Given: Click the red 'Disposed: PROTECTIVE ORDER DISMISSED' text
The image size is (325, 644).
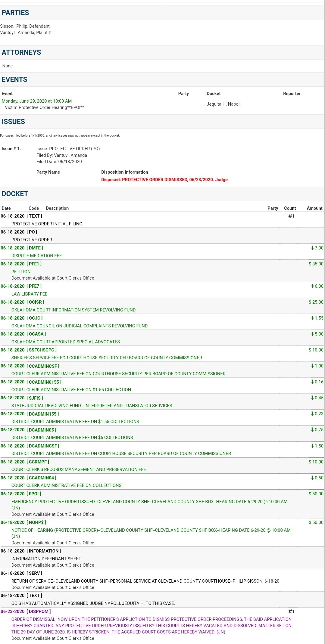Looking at the screenshot, I should (x=164, y=180).
